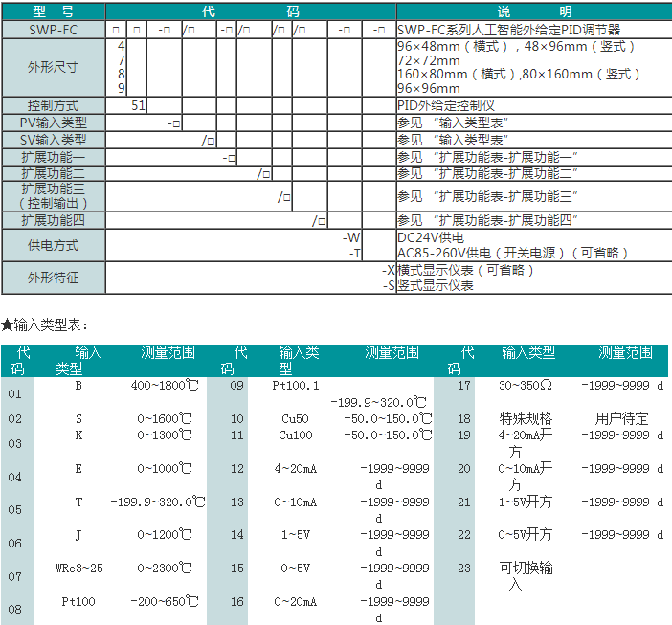Select the 外形尺寸 row label
Viewport: 672px width, 625px height.
54,67
